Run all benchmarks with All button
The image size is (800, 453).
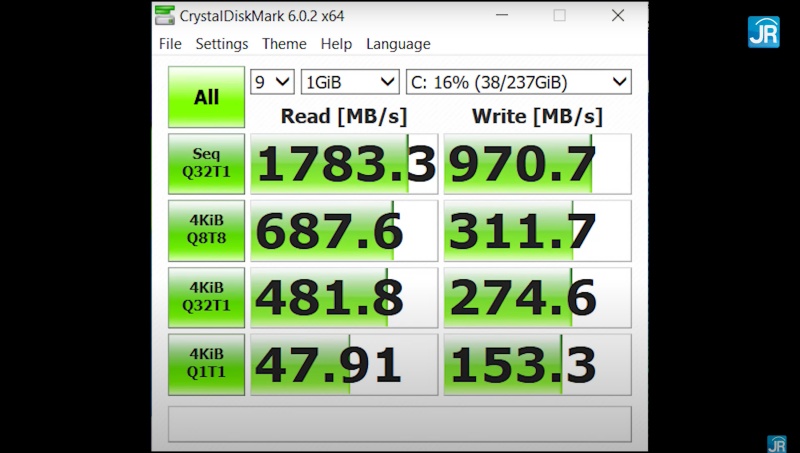point(206,97)
